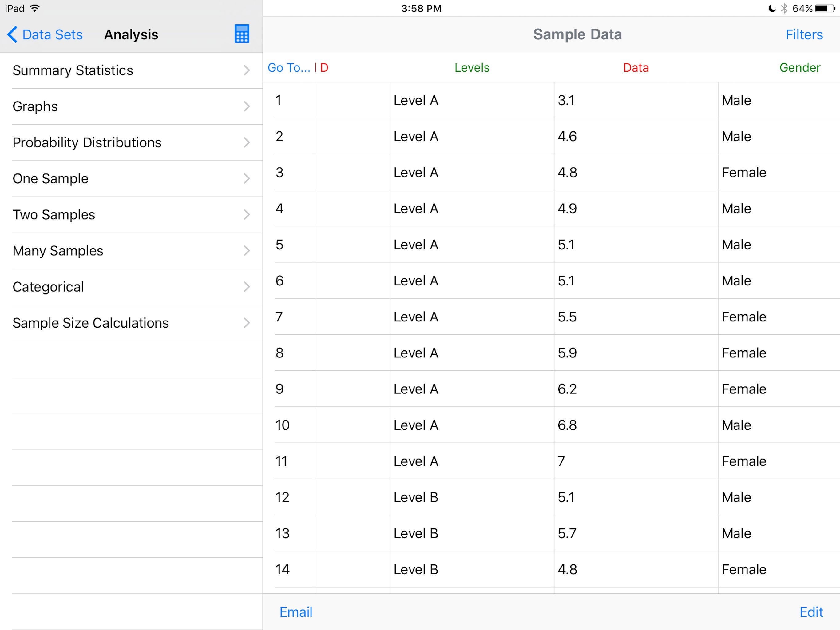Open the Filters button
Screen dimensions: 840x630
804,34
